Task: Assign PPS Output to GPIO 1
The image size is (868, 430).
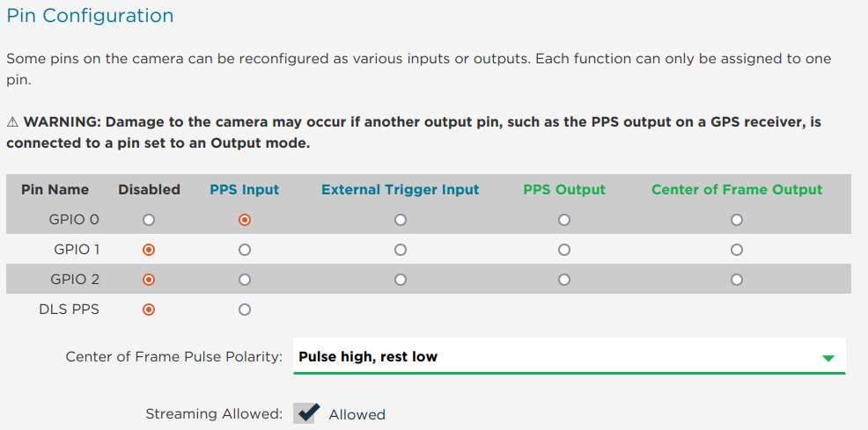Action: click(564, 250)
